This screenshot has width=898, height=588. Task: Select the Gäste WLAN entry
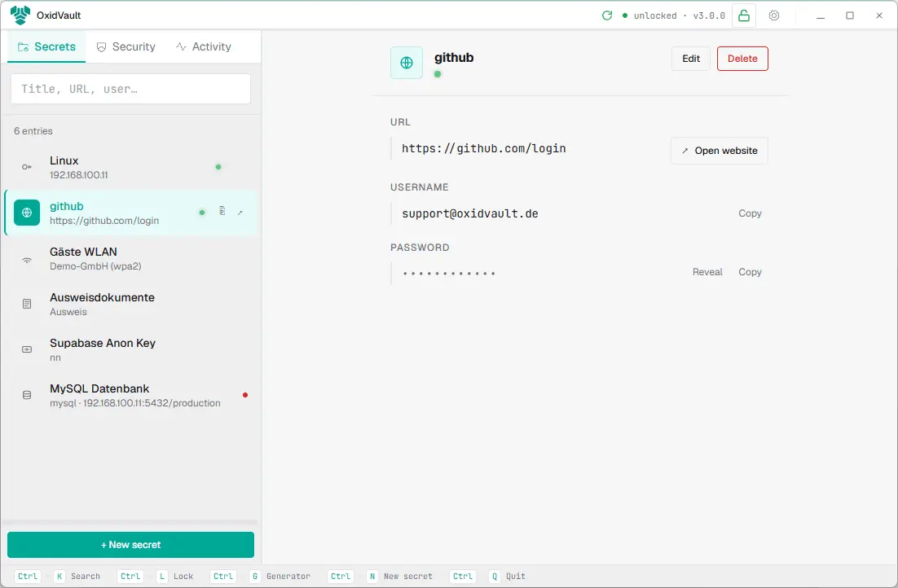(130, 259)
